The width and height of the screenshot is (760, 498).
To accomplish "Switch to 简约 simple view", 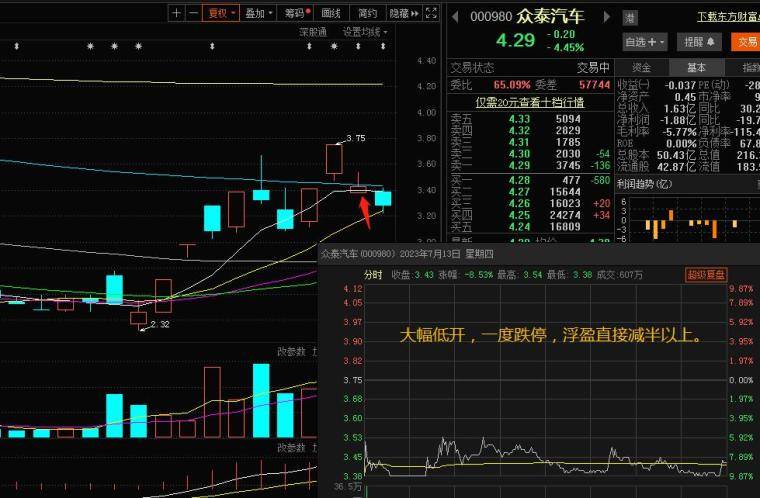I will pyautogui.click(x=367, y=13).
